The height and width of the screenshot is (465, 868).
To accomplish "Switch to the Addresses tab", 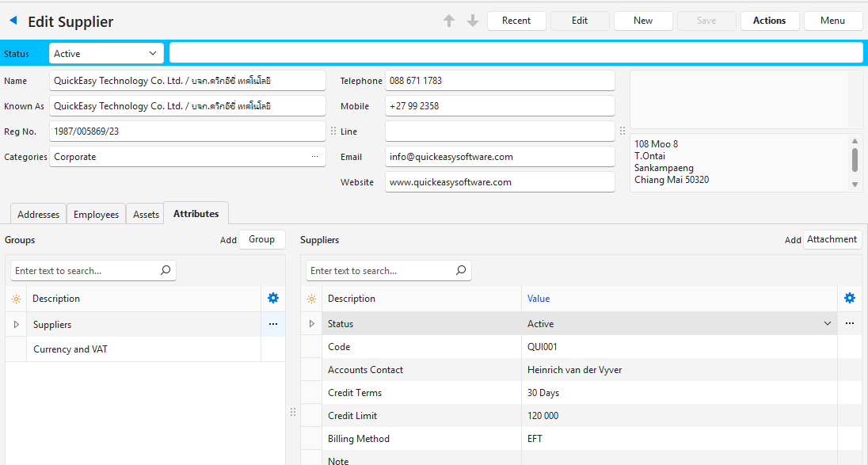I will (x=38, y=215).
